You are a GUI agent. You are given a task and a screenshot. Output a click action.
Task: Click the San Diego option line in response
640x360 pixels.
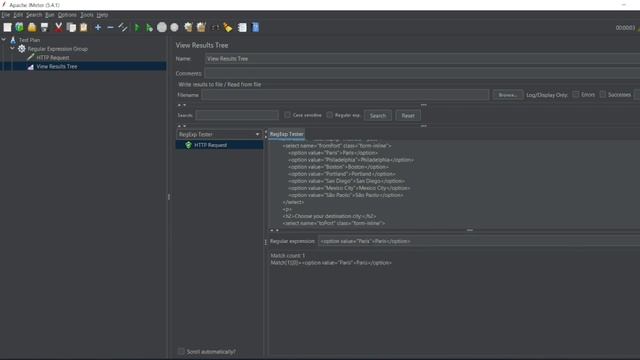coord(347,181)
